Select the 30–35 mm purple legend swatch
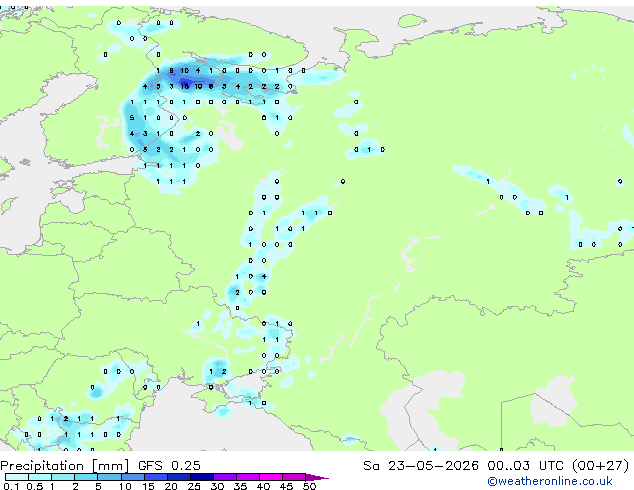 pos(225,477)
